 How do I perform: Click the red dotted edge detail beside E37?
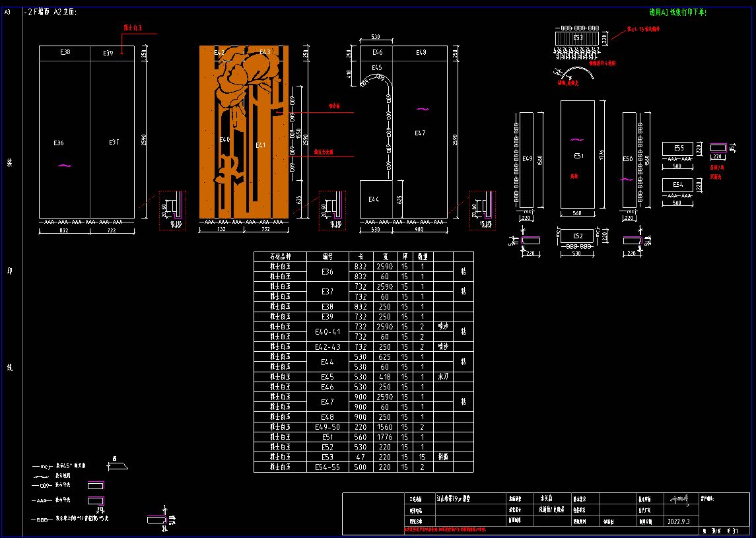[x=172, y=211]
